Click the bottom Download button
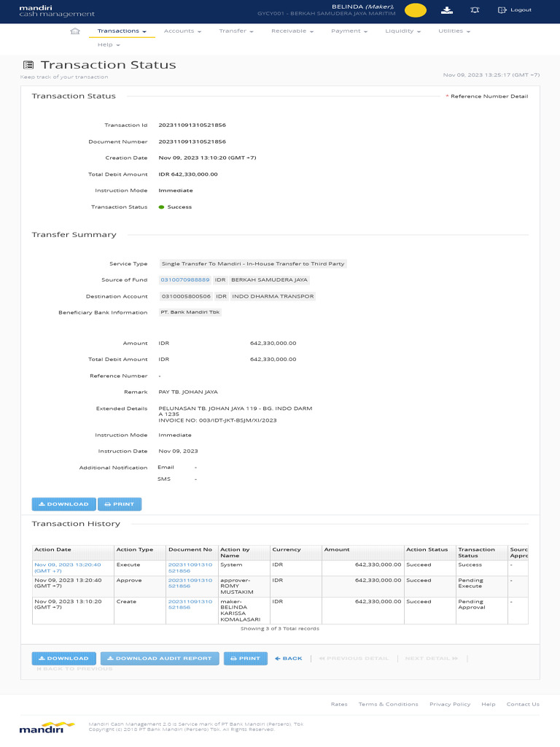The height and width of the screenshot is (747, 560). click(x=64, y=659)
